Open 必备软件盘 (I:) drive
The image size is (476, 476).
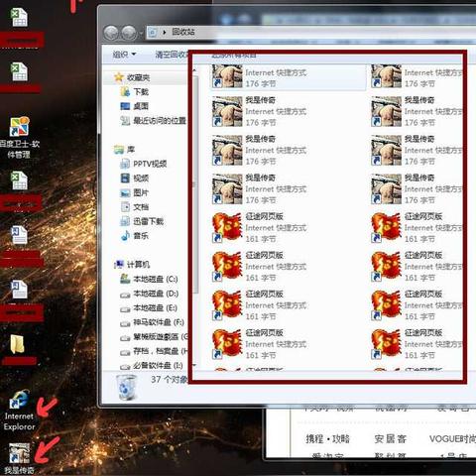click(158, 365)
